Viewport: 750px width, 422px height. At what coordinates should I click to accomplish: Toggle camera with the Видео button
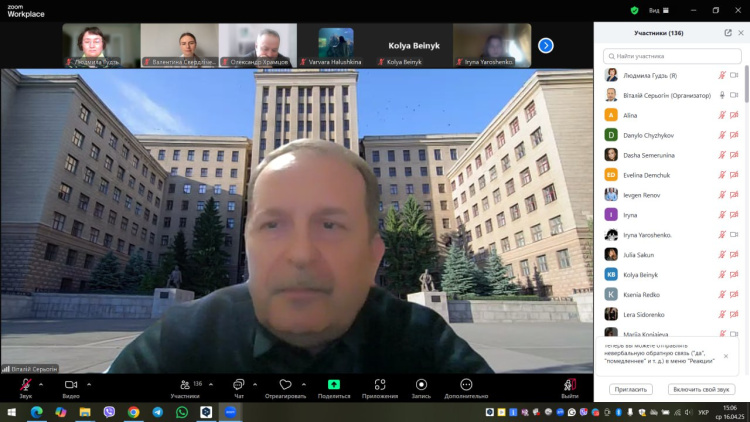[x=70, y=385]
